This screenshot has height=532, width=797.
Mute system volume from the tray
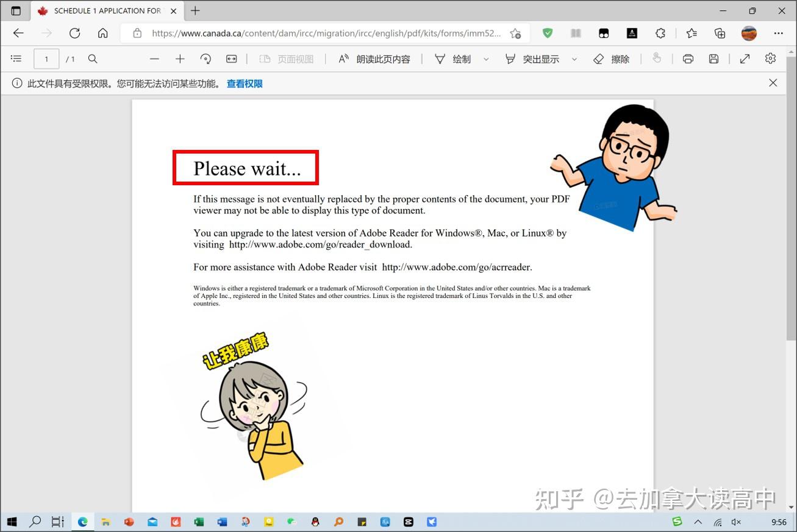(x=737, y=522)
